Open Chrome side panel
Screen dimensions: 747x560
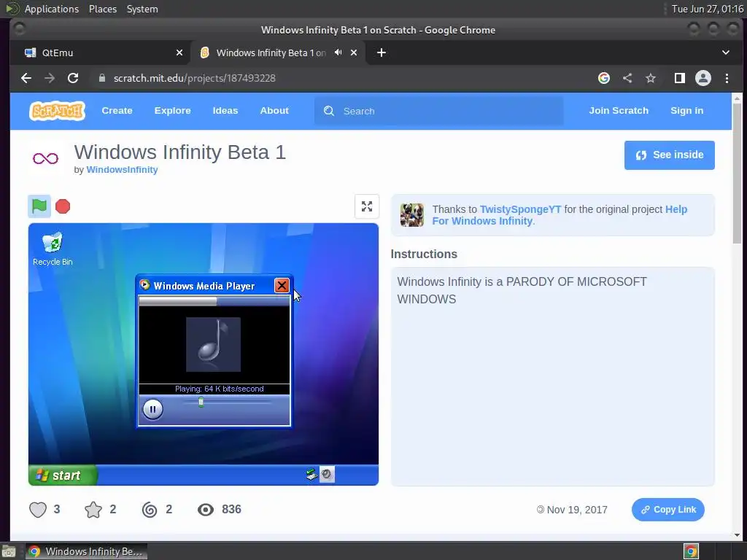(680, 78)
